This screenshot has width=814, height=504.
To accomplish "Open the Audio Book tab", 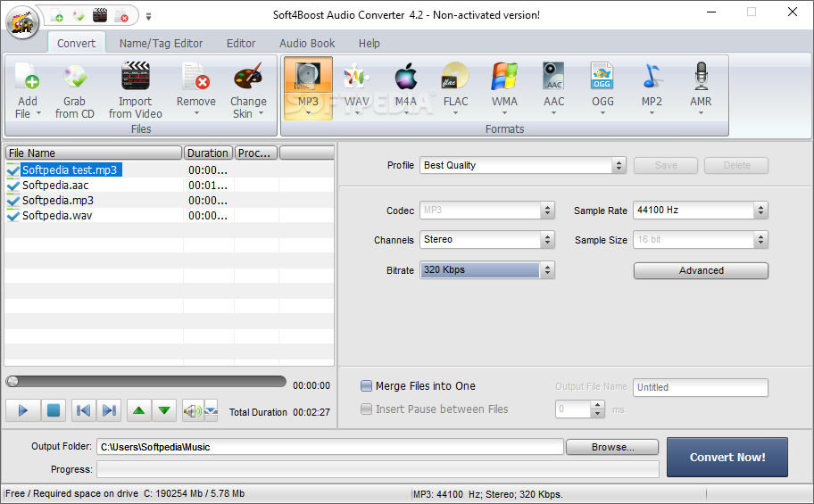I will (307, 43).
